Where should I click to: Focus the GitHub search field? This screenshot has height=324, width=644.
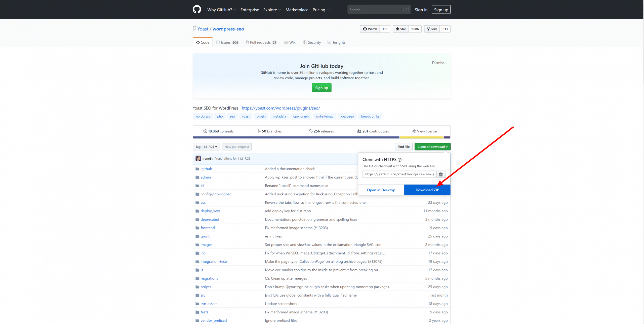(379, 10)
